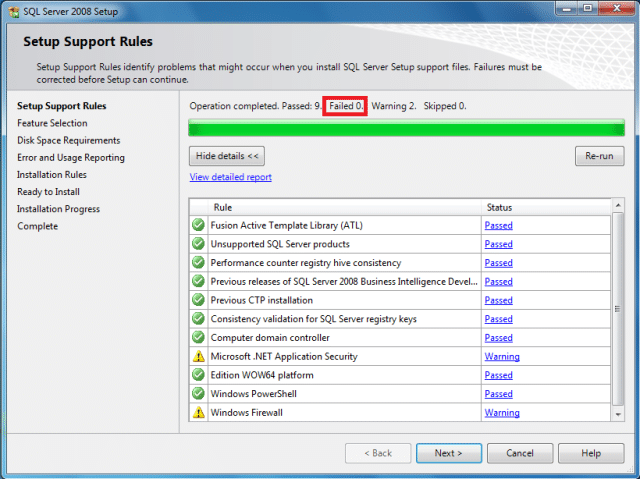Screen dimensions: 640x479
Task: Click the rule list scrollbar up arrow
Action: click(618, 205)
